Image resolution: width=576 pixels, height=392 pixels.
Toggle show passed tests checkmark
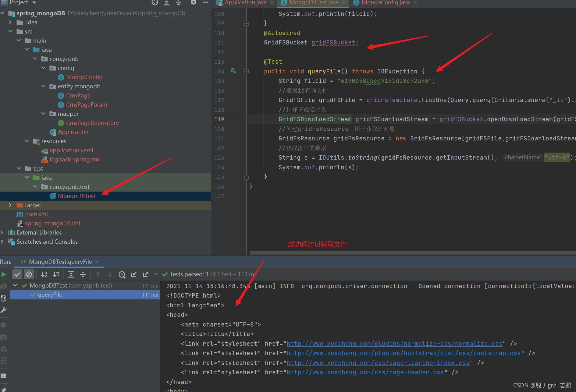(x=17, y=274)
